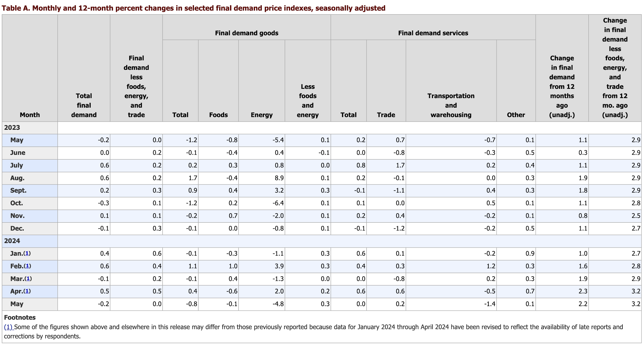Click the table title starting with Table A
644x345 pixels.
(x=193, y=8)
